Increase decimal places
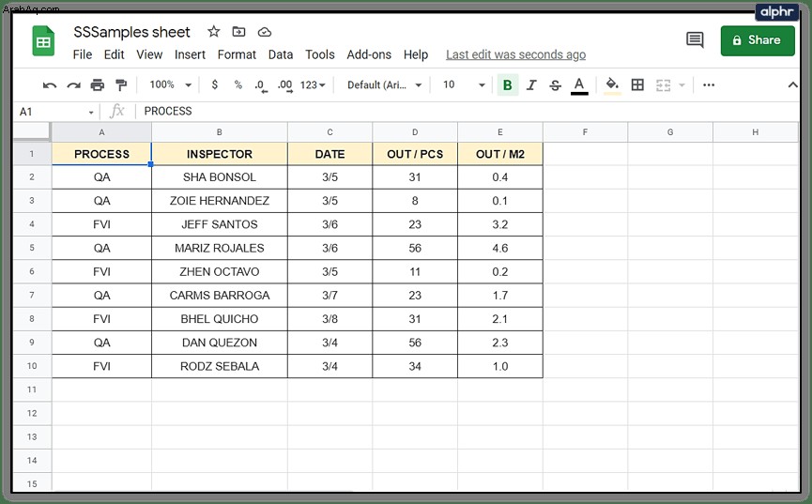812x504 pixels. (x=284, y=85)
